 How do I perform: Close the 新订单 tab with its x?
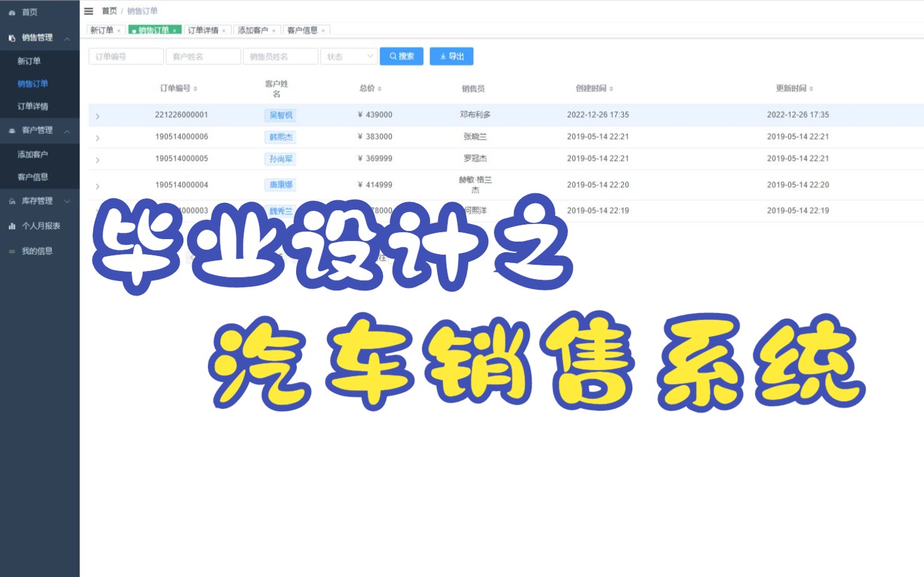pyautogui.click(x=119, y=31)
